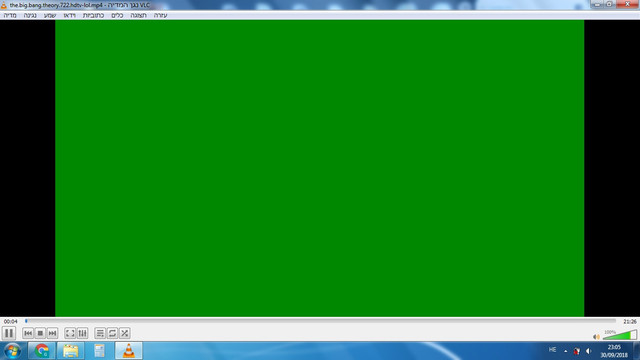Stop the video playback
Viewport: 640px width, 360px height.
40,333
